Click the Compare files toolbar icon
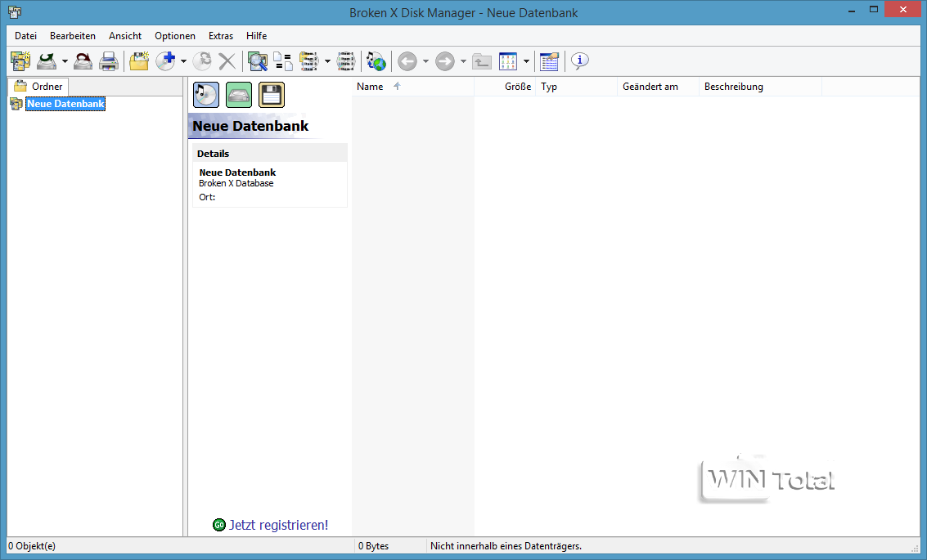Screen dimensions: 927x560 pyautogui.click(x=283, y=60)
